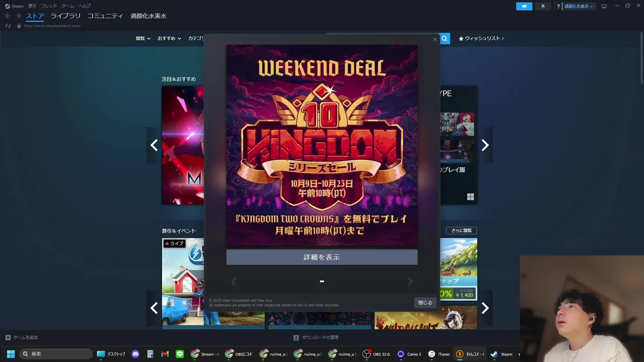Open the Calculator taskbar icon
The height and width of the screenshot is (362, 644).
tap(150, 354)
